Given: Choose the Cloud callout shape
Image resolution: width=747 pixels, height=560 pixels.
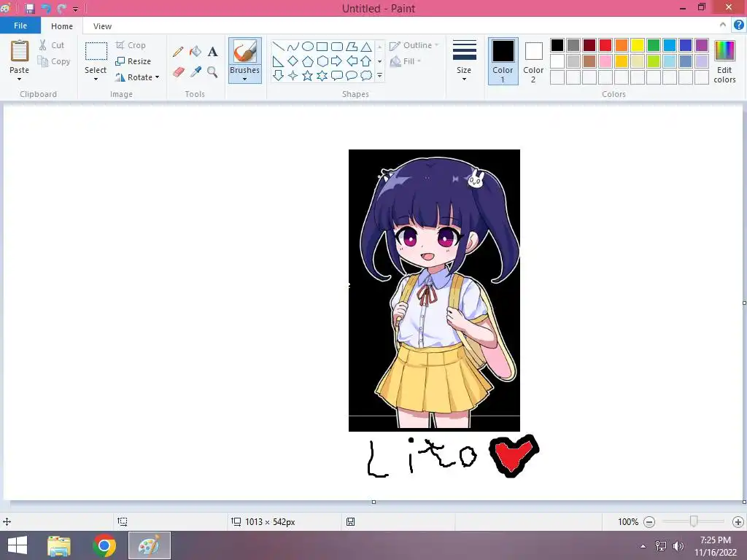Looking at the screenshot, I should 366,75.
